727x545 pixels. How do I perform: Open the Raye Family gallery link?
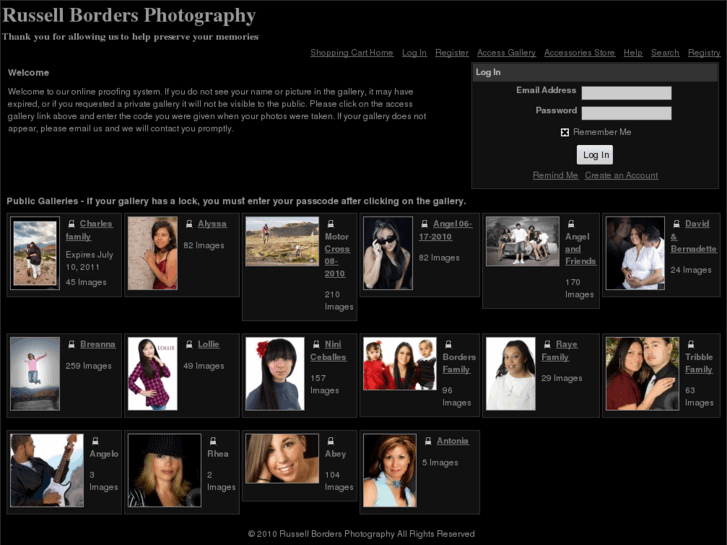(x=560, y=351)
